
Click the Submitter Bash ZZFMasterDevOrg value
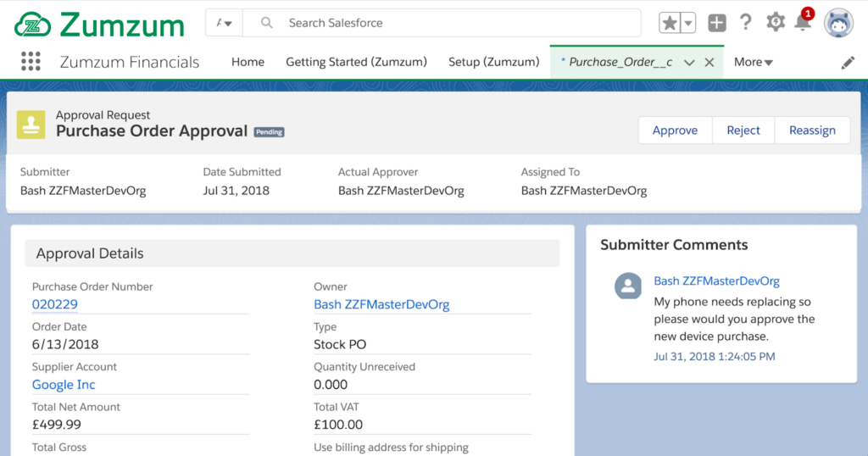click(x=83, y=191)
